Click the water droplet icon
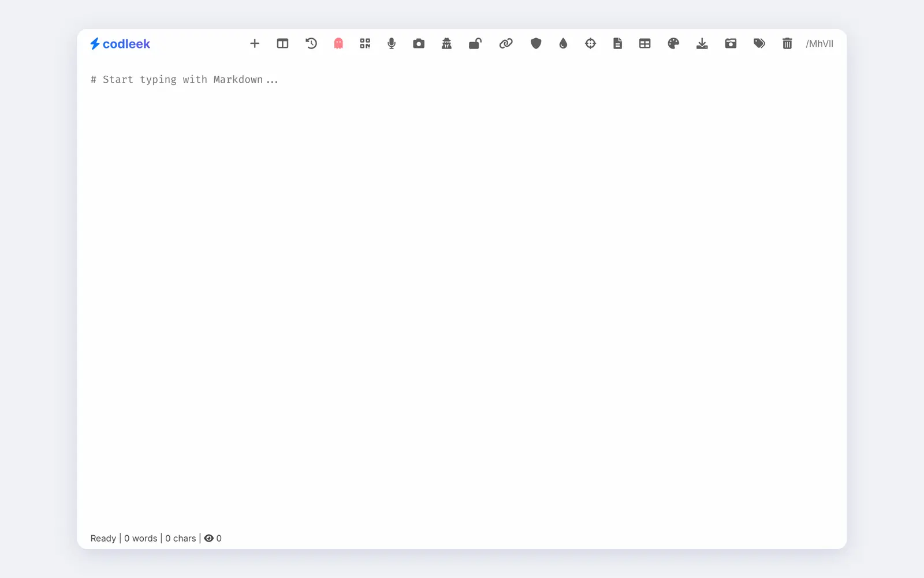924x578 pixels. [x=563, y=43]
